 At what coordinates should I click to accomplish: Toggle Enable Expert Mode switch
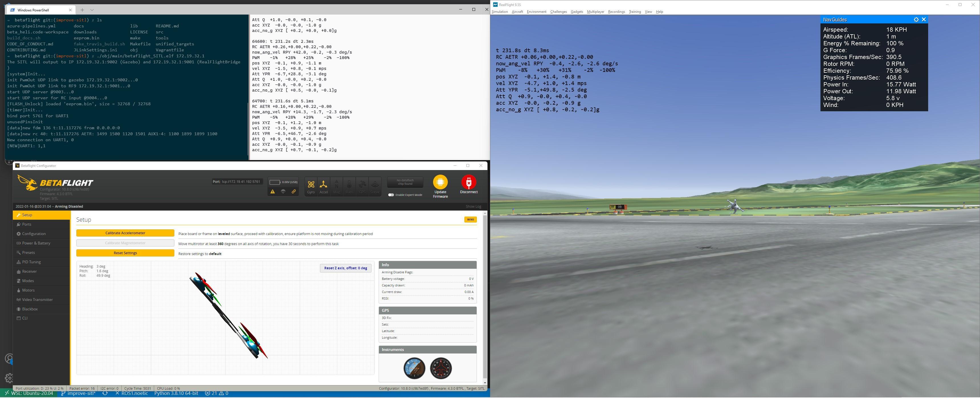coord(391,195)
